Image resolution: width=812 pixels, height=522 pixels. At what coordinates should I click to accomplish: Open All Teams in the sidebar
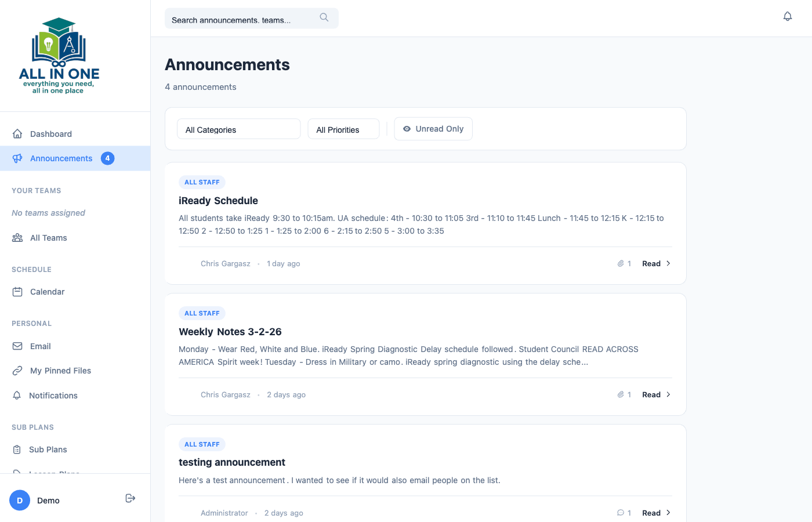pos(49,237)
